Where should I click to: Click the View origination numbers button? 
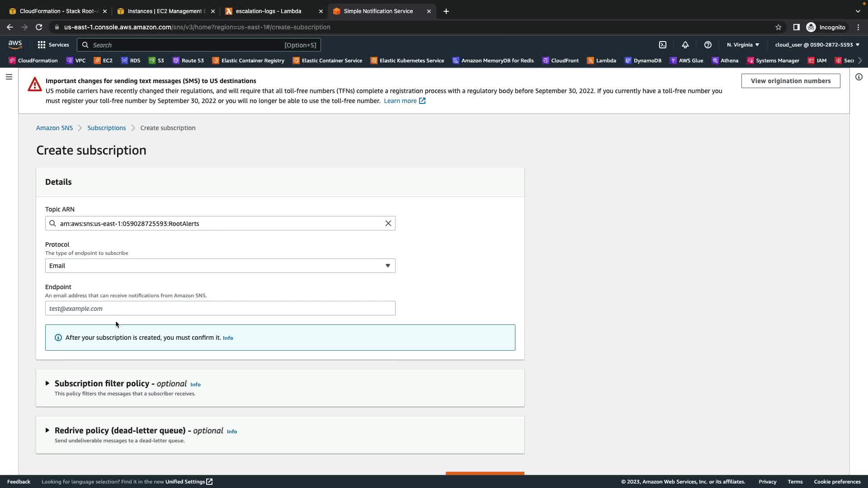[x=790, y=81]
